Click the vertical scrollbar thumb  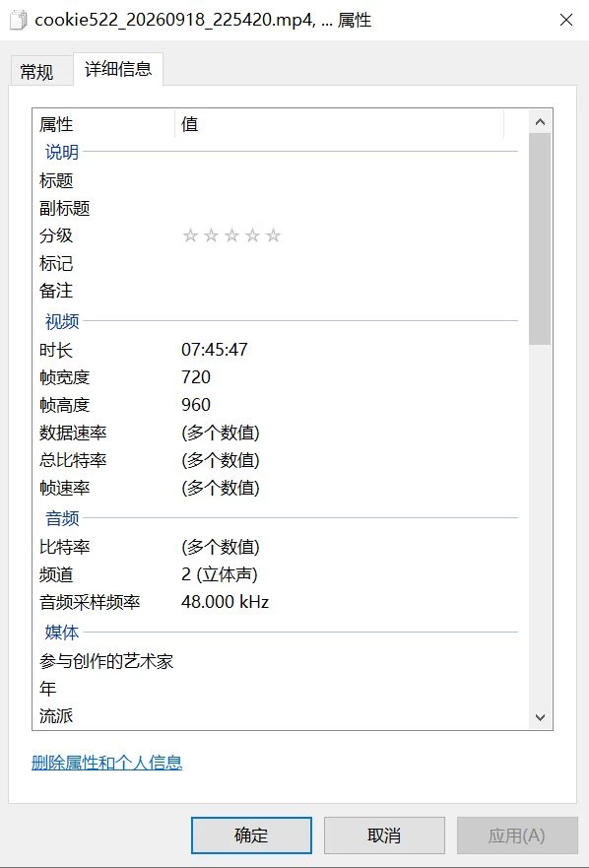pyautogui.click(x=540, y=238)
